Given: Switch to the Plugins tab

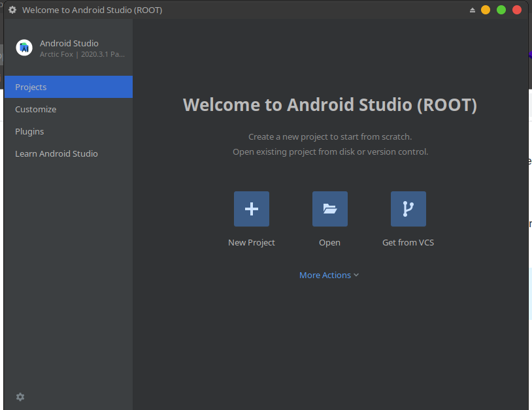Looking at the screenshot, I should tap(69, 131).
